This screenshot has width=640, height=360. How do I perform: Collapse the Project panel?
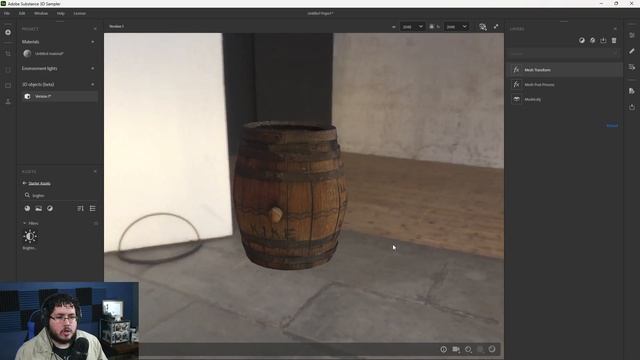click(95, 29)
